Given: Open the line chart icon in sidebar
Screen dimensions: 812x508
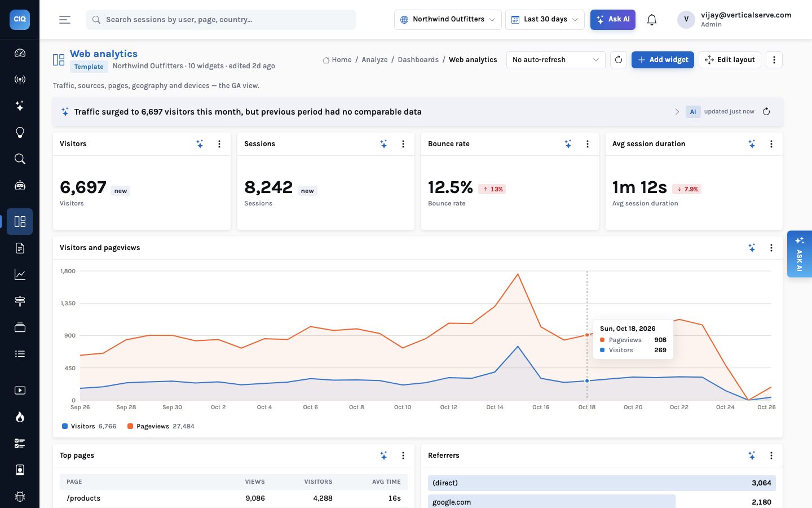Looking at the screenshot, I should coord(20,274).
